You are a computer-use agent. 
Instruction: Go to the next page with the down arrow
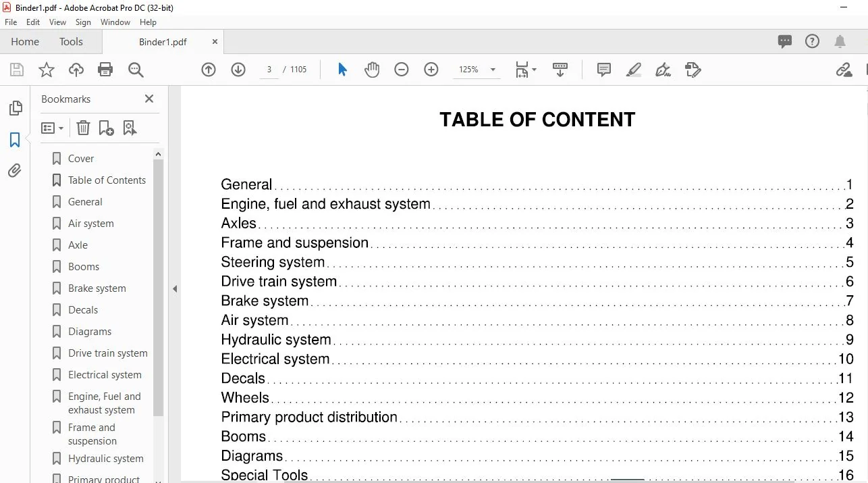coord(238,70)
